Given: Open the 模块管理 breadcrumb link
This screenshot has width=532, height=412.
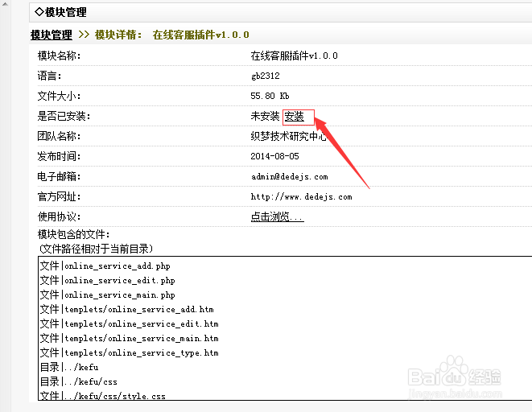Looking at the screenshot, I should [x=52, y=35].
